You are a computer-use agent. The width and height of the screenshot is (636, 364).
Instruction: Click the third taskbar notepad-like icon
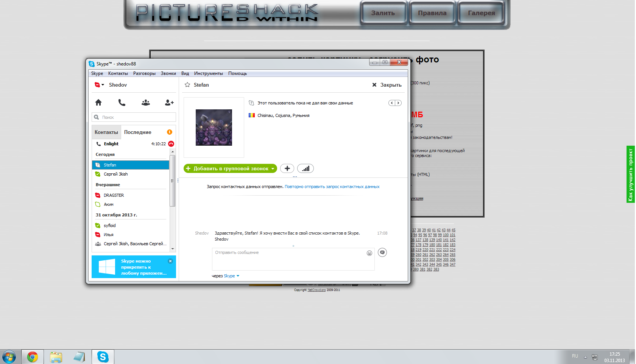[x=79, y=357]
